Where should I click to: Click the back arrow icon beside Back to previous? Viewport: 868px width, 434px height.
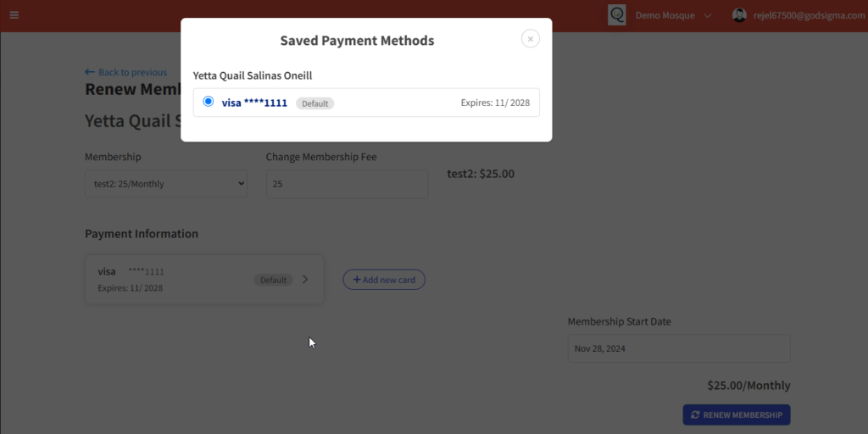[90, 72]
